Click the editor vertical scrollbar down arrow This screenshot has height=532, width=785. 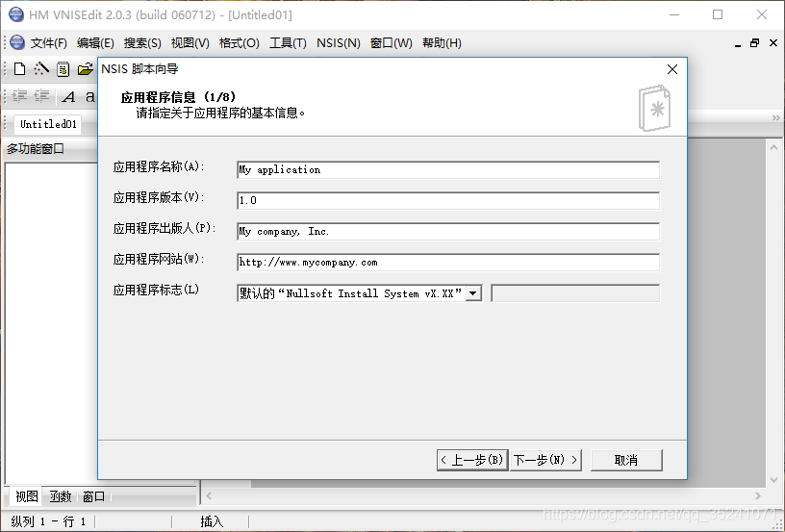(773, 480)
